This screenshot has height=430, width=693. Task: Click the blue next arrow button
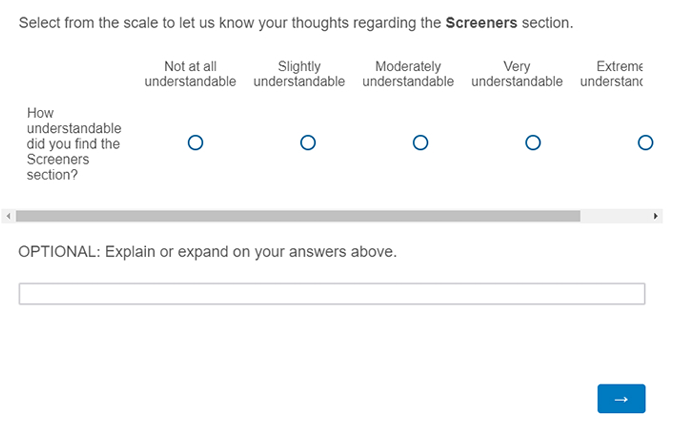(x=621, y=399)
